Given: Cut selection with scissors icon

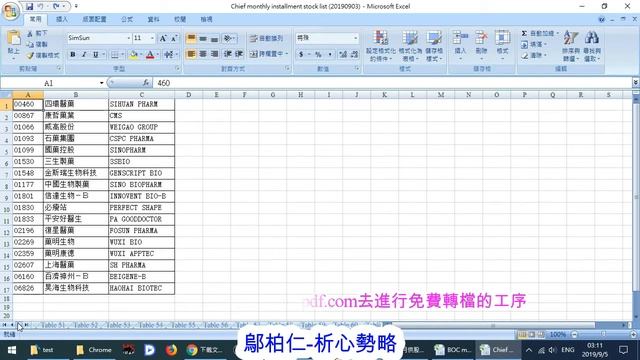Looking at the screenshot, I should click(x=38, y=33).
